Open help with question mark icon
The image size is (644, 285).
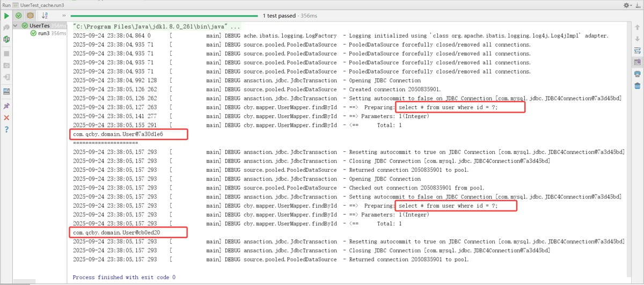coord(6,129)
